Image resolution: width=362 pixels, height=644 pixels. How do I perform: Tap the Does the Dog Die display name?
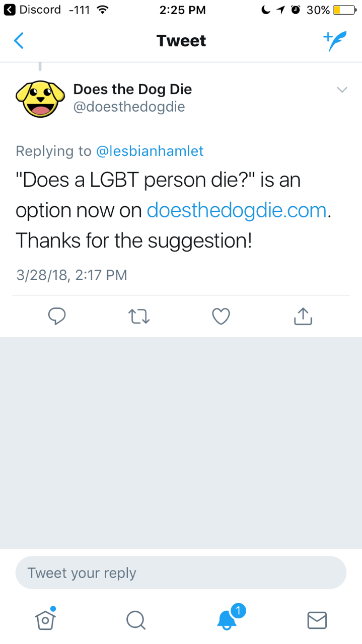pos(132,89)
